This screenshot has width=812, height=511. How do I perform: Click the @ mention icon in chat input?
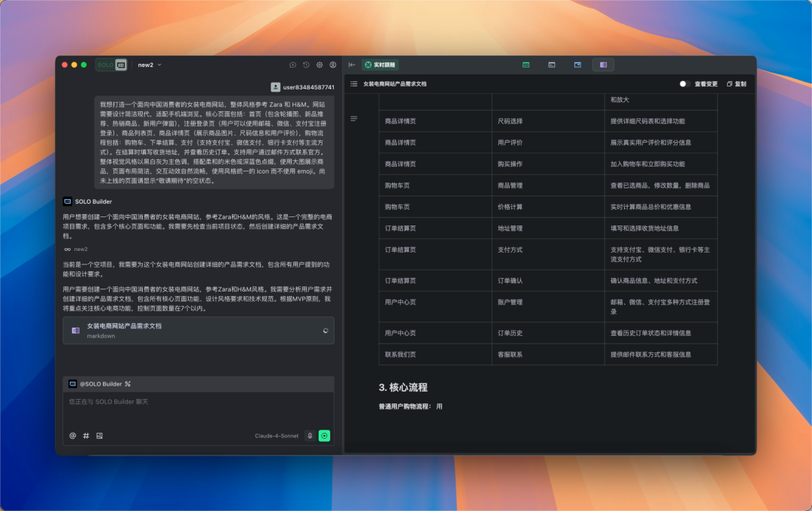[72, 436]
